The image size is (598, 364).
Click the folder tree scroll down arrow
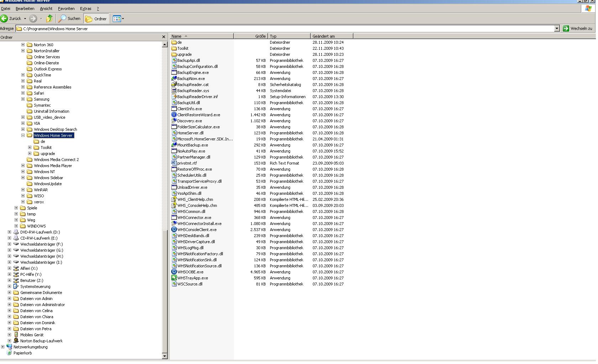[164, 356]
